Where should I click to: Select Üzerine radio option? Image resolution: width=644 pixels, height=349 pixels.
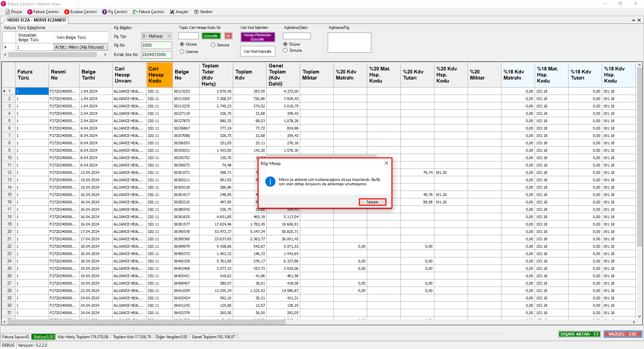tap(182, 52)
